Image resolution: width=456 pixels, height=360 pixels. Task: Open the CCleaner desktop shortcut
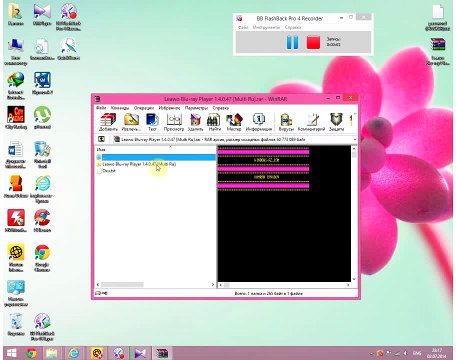[x=42, y=221]
